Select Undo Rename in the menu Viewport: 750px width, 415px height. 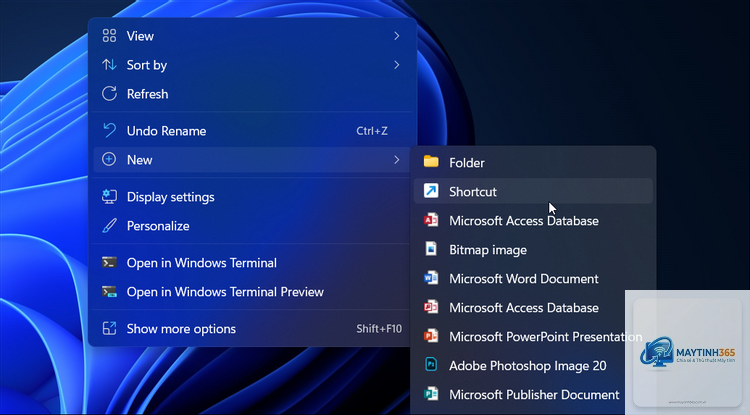point(252,131)
